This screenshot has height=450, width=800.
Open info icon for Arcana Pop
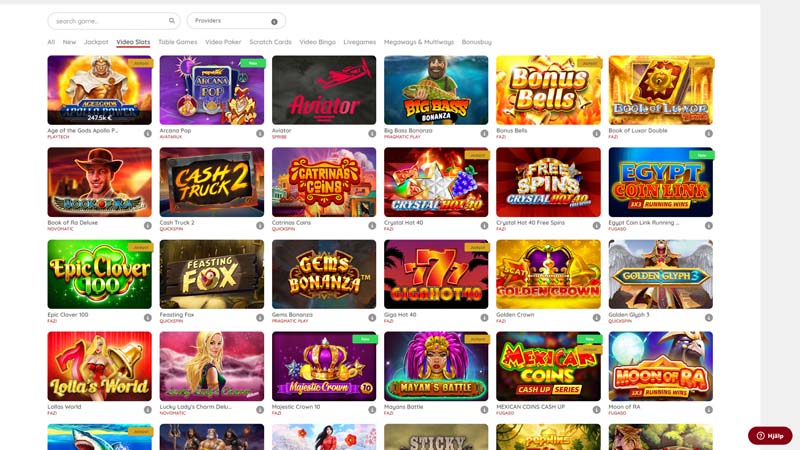pos(260,133)
